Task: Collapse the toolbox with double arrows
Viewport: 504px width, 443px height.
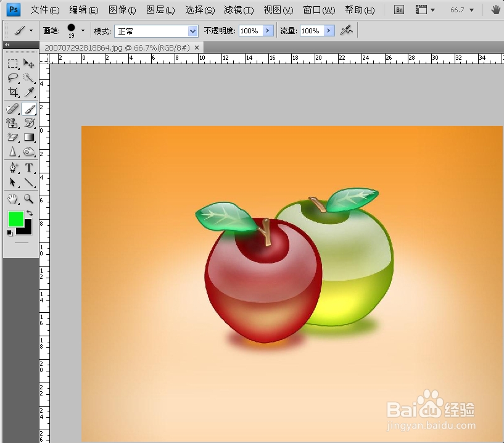Action: 7,44
